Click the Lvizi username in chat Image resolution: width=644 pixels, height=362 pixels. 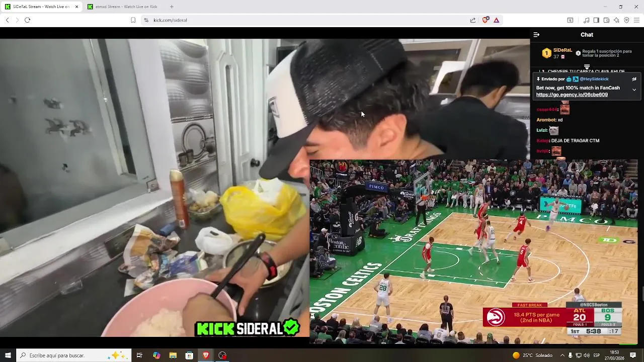[541, 130]
